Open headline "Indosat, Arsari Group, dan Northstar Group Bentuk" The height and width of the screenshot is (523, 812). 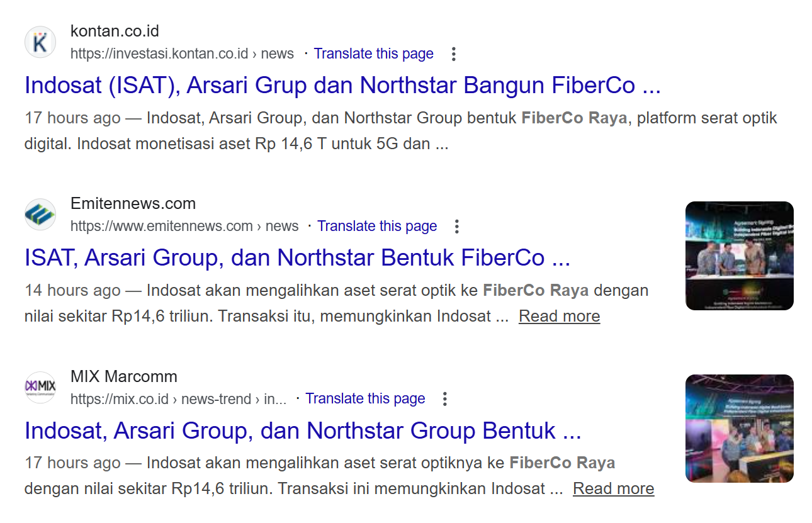303,430
